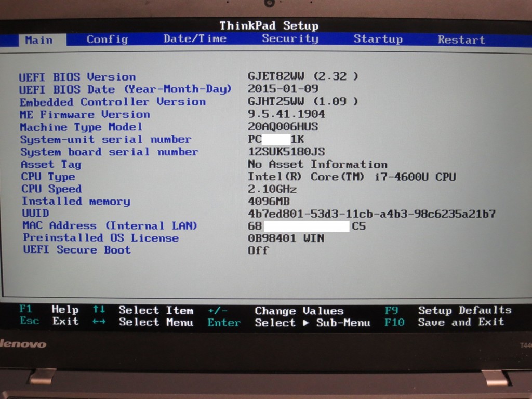The height and width of the screenshot is (399, 532).
Task: Select the 2.10GHz speed value
Action: (x=272, y=189)
